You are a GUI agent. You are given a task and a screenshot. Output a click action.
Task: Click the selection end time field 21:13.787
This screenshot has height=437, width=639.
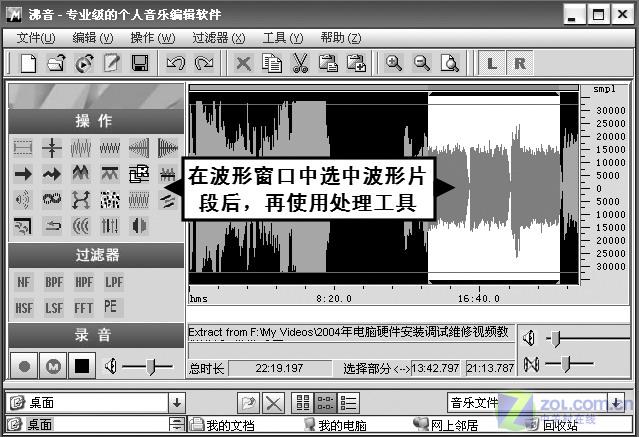tap(490, 368)
